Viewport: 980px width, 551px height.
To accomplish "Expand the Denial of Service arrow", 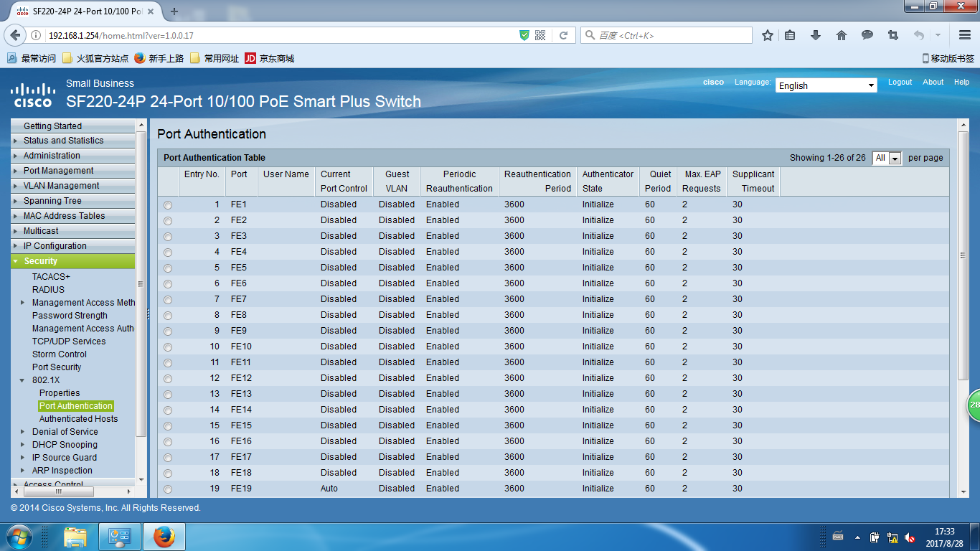I will pyautogui.click(x=24, y=432).
